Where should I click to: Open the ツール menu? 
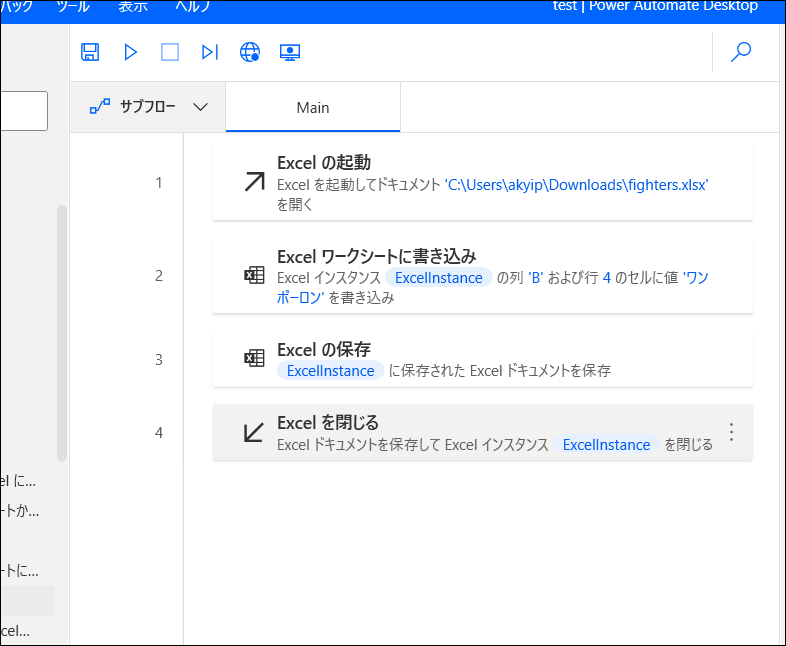point(73,7)
